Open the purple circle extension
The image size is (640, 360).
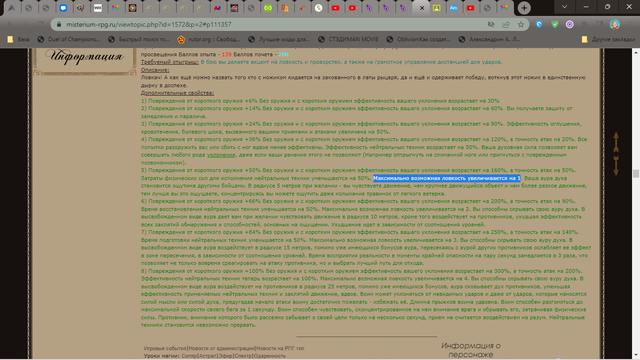pos(569,24)
